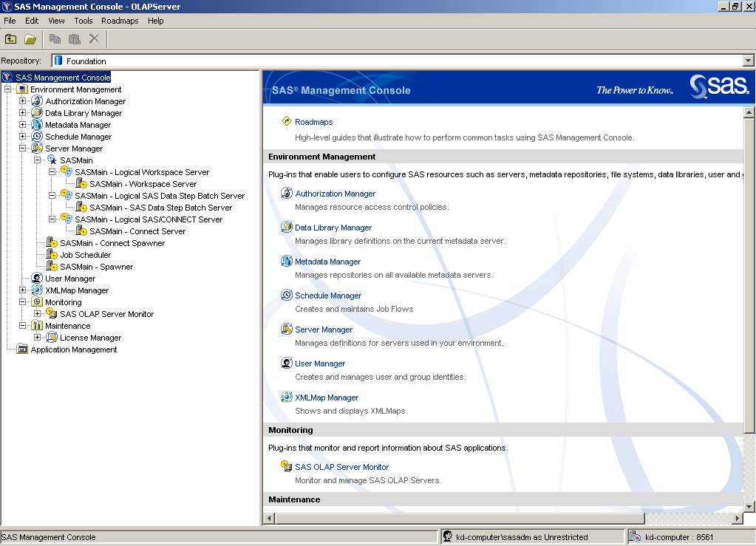Click Monitoring icon in tree
This screenshot has height=546, width=756.
37,302
